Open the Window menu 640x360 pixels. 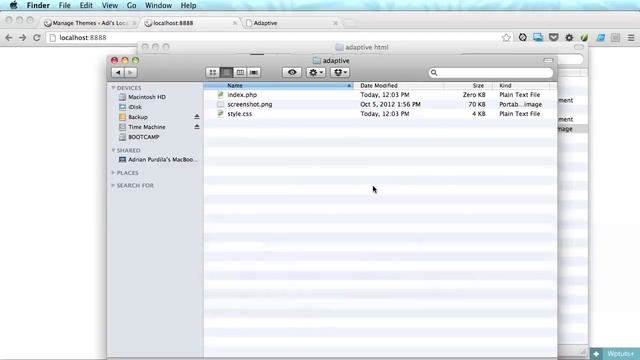pyautogui.click(x=158, y=5)
